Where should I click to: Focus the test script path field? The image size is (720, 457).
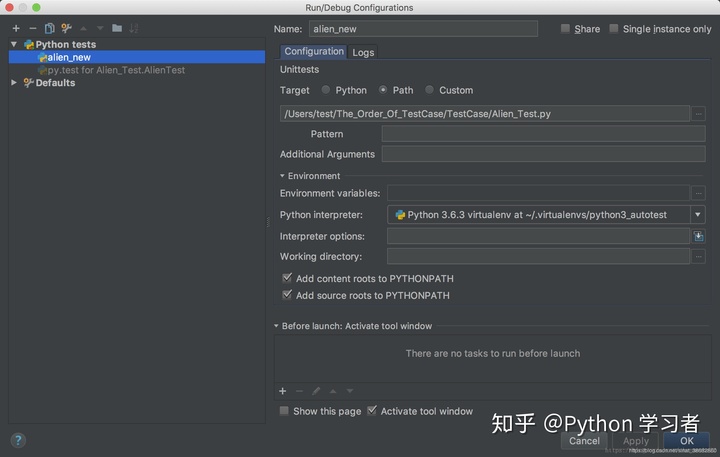[484, 113]
